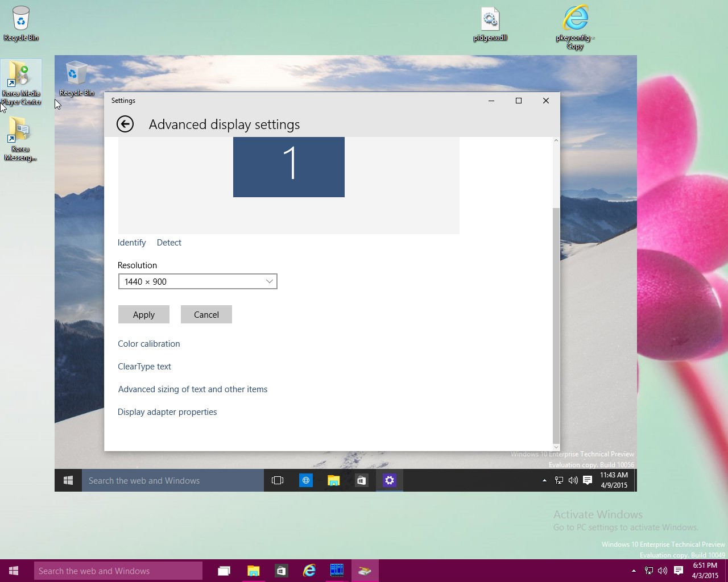Open the Display adapter properties link
Screen dimensions: 728x582
pos(167,411)
